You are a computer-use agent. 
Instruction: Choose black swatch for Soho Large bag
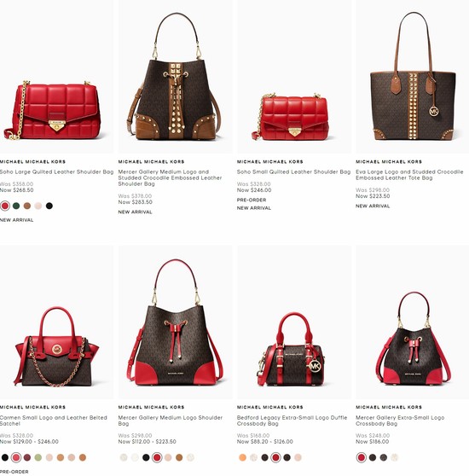[x=49, y=206]
